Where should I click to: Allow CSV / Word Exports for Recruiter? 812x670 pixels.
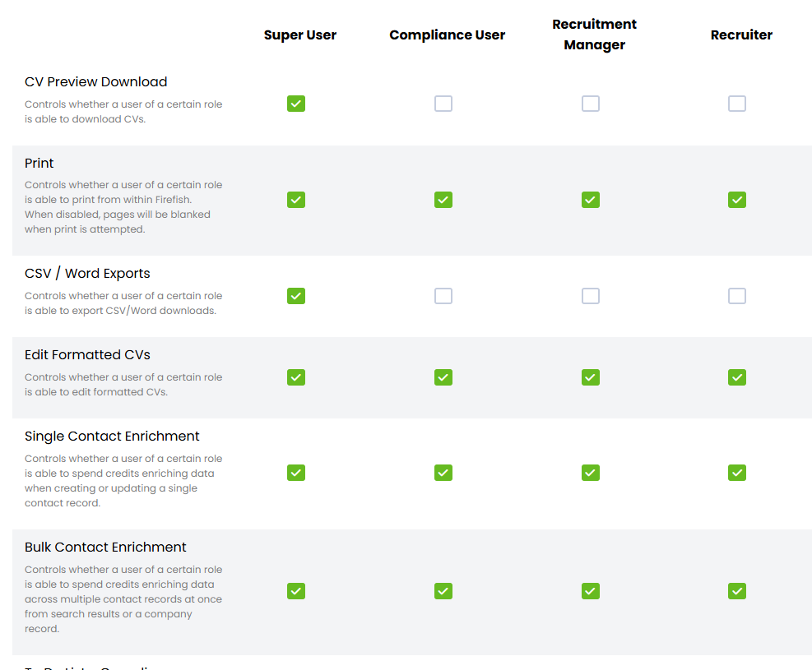pyautogui.click(x=737, y=296)
